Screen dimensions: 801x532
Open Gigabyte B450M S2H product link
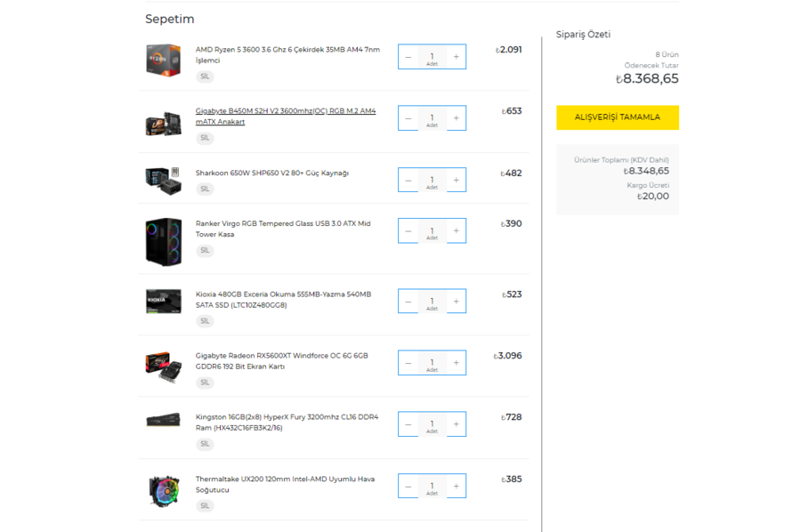click(286, 117)
